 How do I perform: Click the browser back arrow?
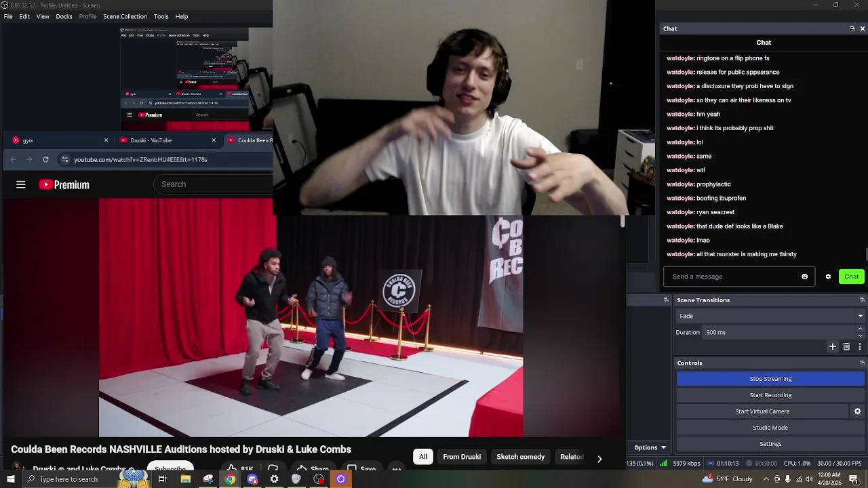click(x=13, y=159)
